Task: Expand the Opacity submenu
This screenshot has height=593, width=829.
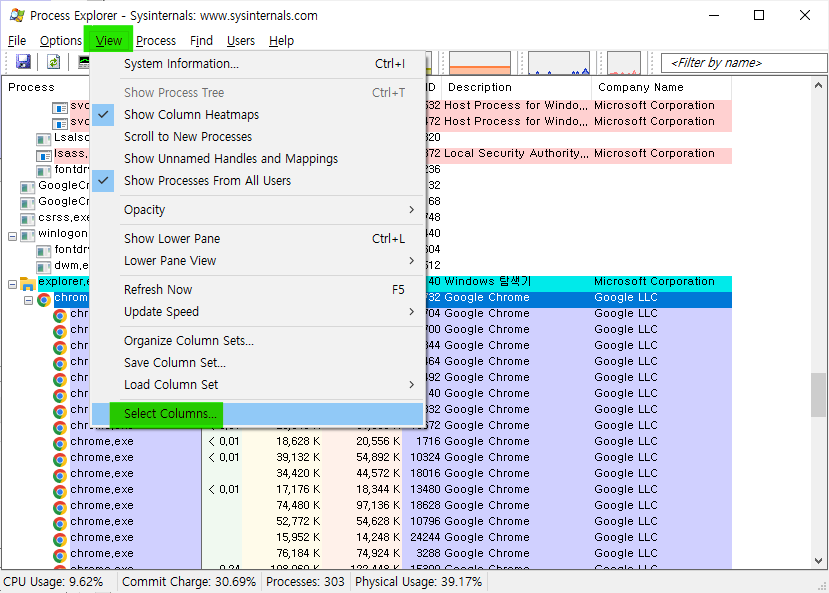Action: coord(257,210)
